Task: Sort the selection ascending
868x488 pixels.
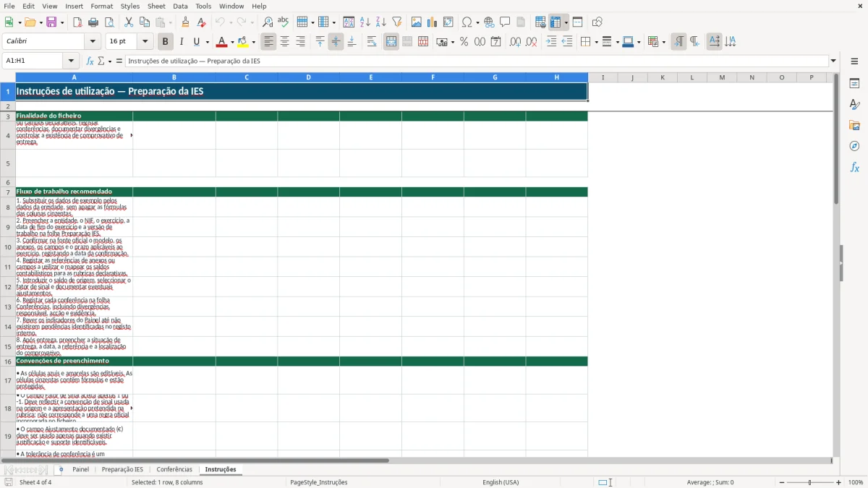Action: (x=365, y=22)
